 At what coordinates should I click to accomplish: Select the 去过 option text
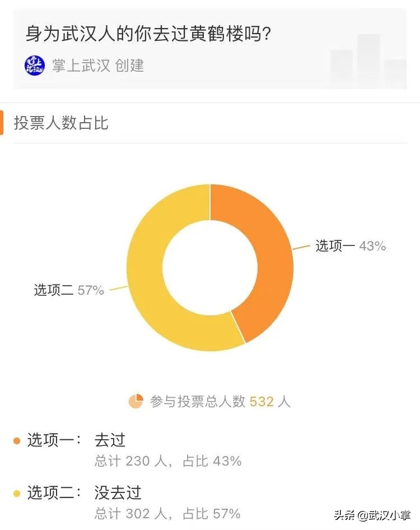(x=110, y=441)
